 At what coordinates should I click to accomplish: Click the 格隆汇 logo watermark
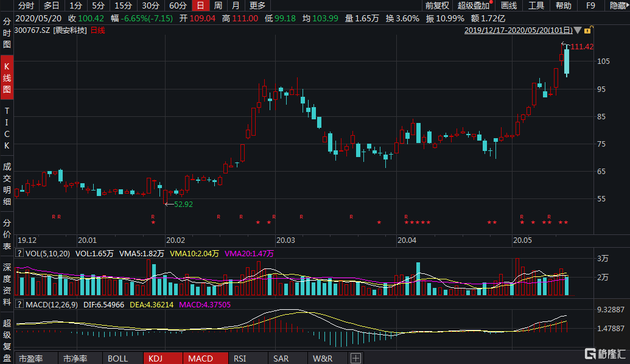click(604, 354)
